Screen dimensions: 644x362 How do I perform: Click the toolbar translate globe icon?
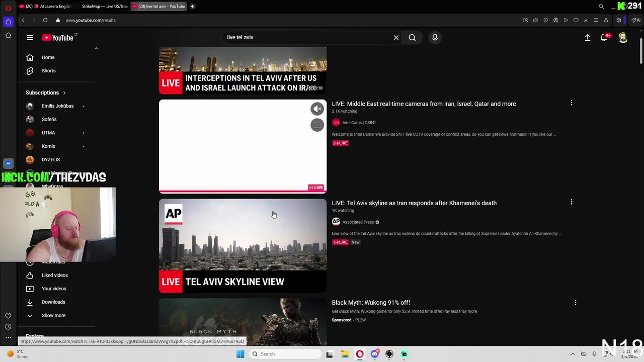click(x=555, y=20)
